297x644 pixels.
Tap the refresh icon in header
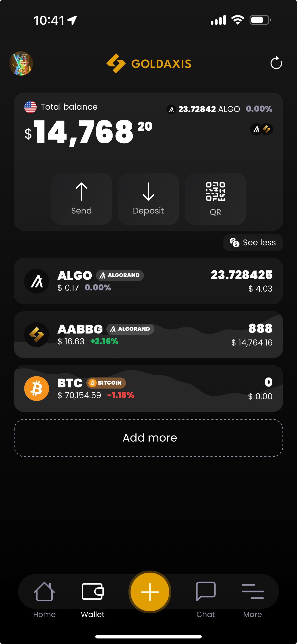tap(276, 63)
